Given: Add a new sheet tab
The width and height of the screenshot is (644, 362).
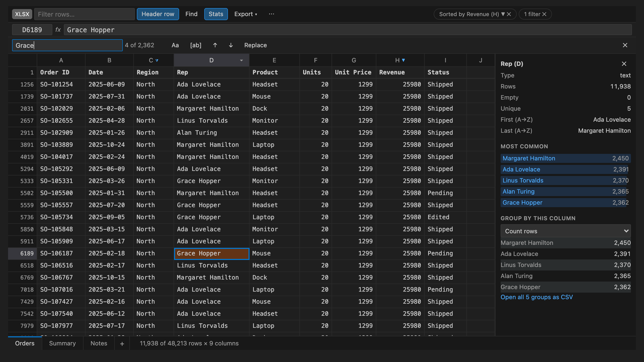Looking at the screenshot, I should [122, 343].
